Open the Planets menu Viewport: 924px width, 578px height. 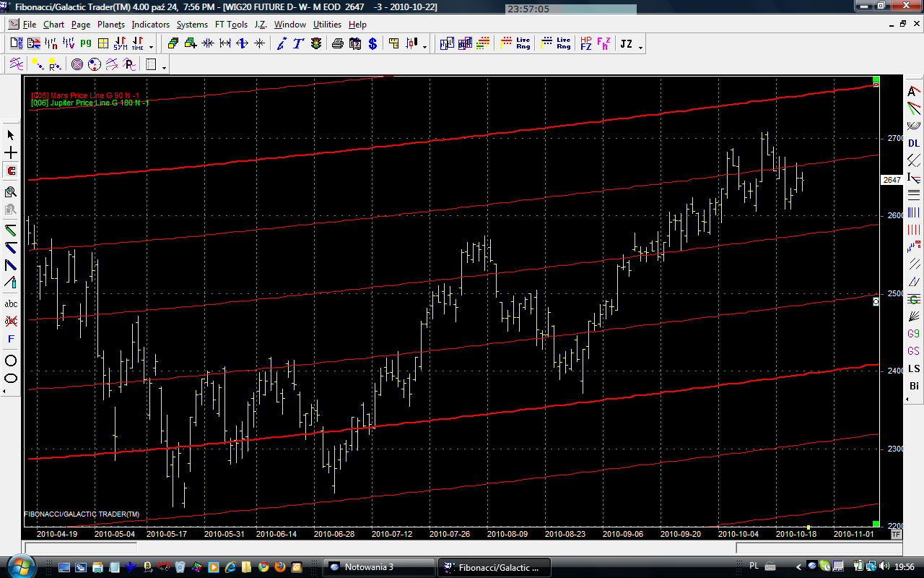111,25
